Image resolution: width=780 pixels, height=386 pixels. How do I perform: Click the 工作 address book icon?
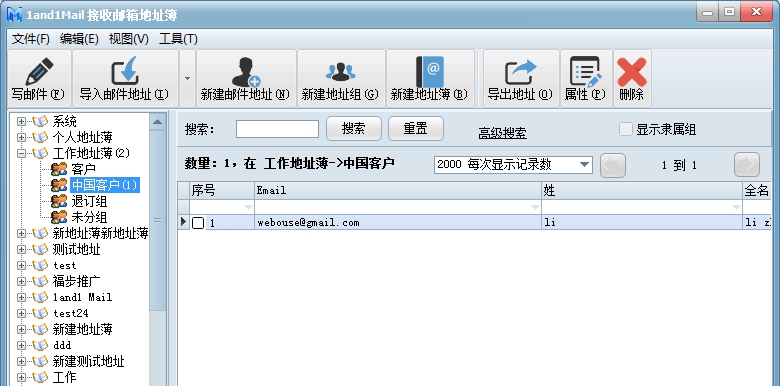click(40, 377)
